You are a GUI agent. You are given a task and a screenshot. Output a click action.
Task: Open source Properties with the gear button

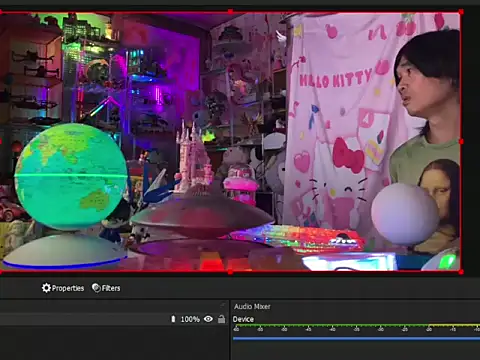(x=63, y=288)
